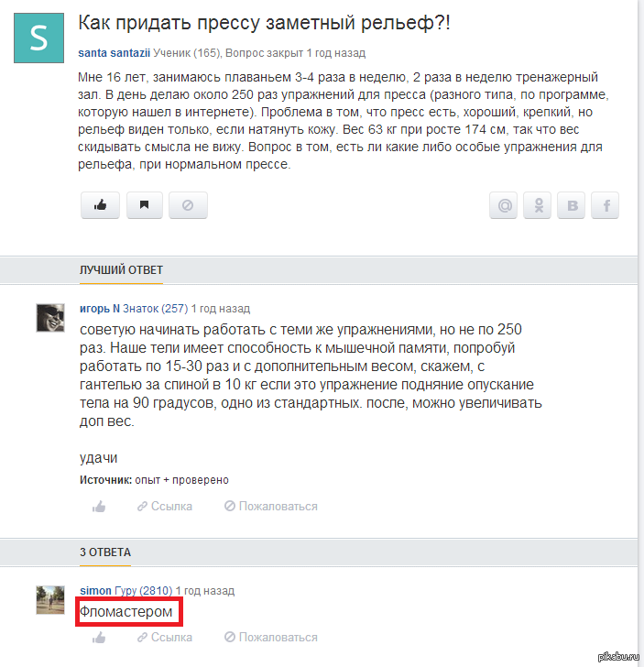The image size is (644, 667).
Task: Like игорь N's best answer
Action: (x=99, y=506)
